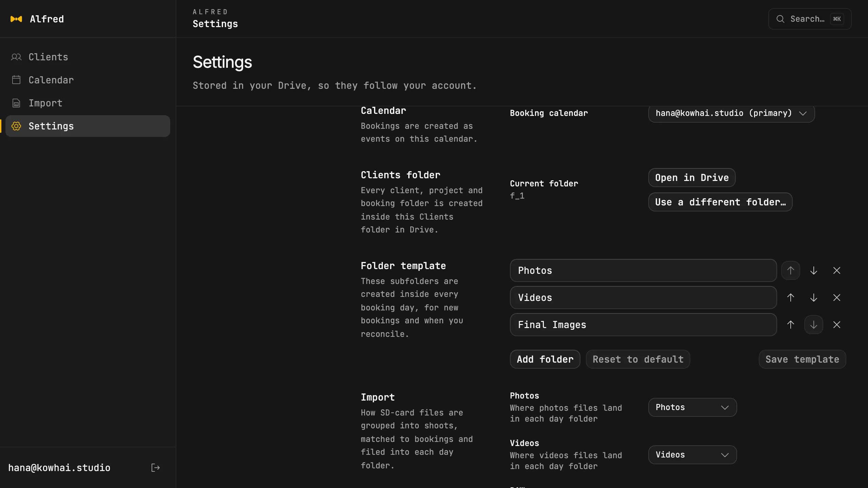Click the Add folder button
The width and height of the screenshot is (868, 488).
545,359
